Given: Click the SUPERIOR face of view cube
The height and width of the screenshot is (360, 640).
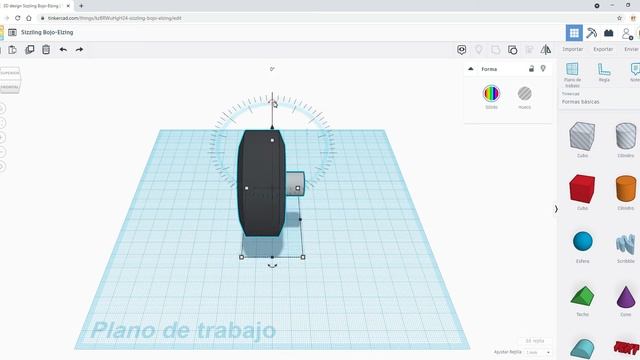Looking at the screenshot, I should (10, 73).
